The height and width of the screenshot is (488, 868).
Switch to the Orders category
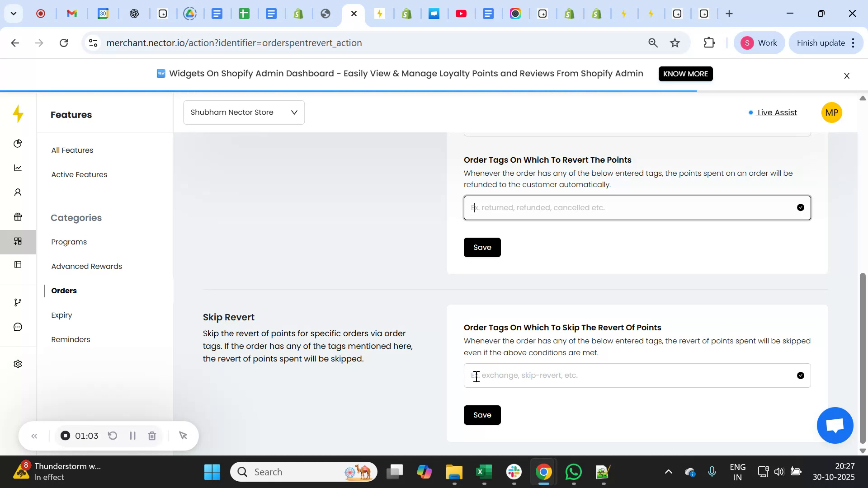coord(64,291)
